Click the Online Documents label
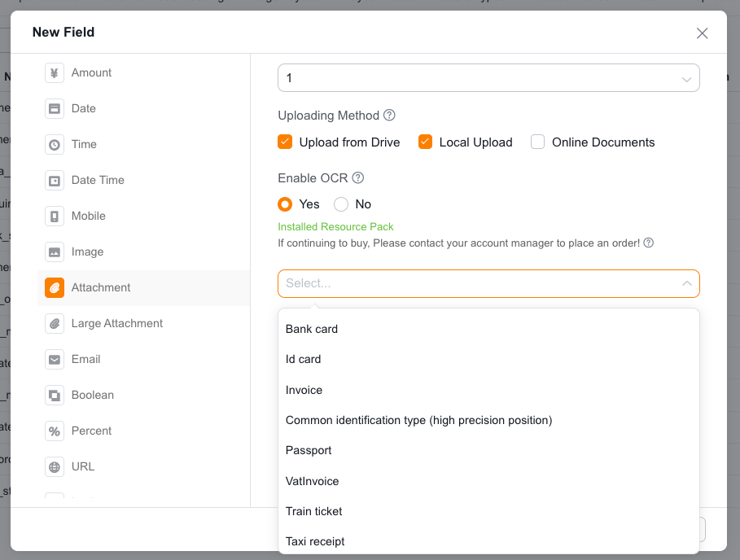Image resolution: width=740 pixels, height=560 pixels. click(603, 142)
